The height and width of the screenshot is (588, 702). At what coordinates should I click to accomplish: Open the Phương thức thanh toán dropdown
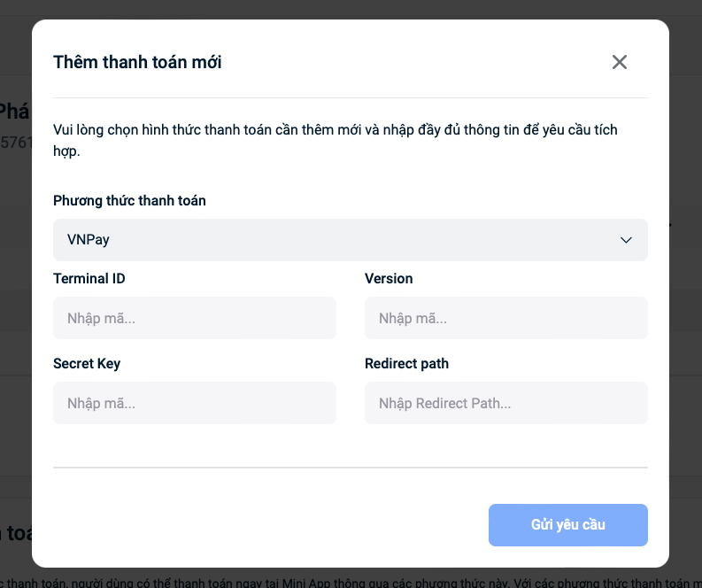[x=350, y=240]
